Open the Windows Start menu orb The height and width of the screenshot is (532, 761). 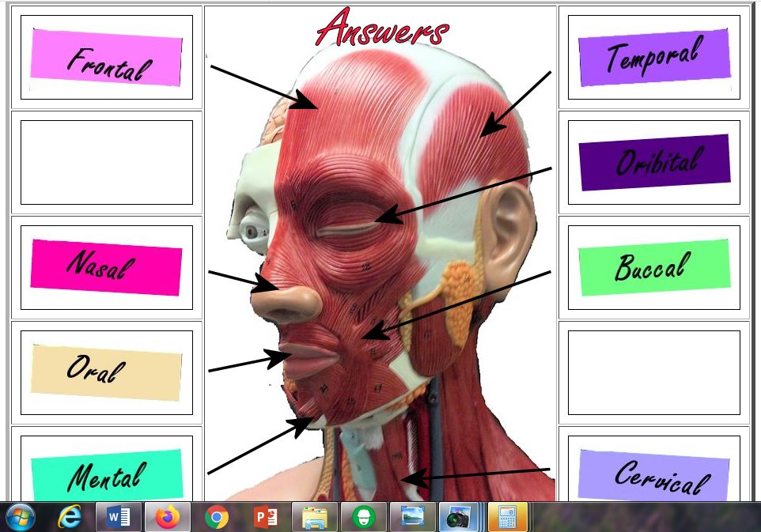[x=20, y=517]
